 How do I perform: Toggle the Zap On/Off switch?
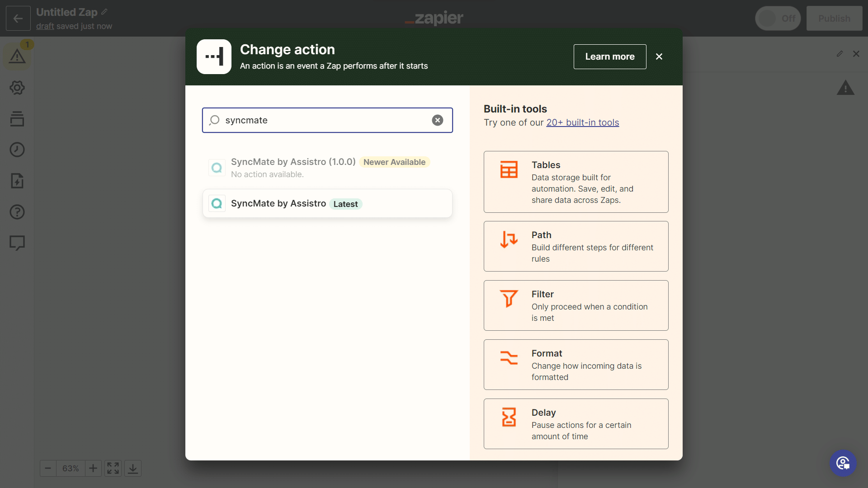778,19
